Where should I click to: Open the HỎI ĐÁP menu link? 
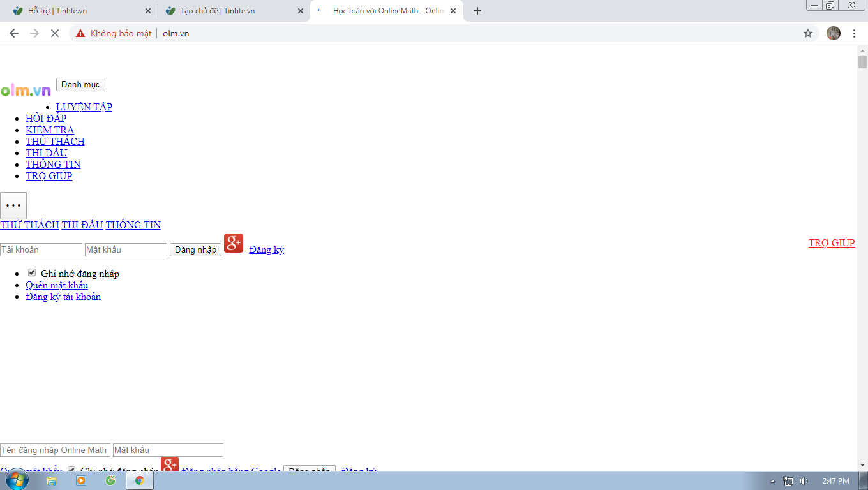click(x=46, y=119)
